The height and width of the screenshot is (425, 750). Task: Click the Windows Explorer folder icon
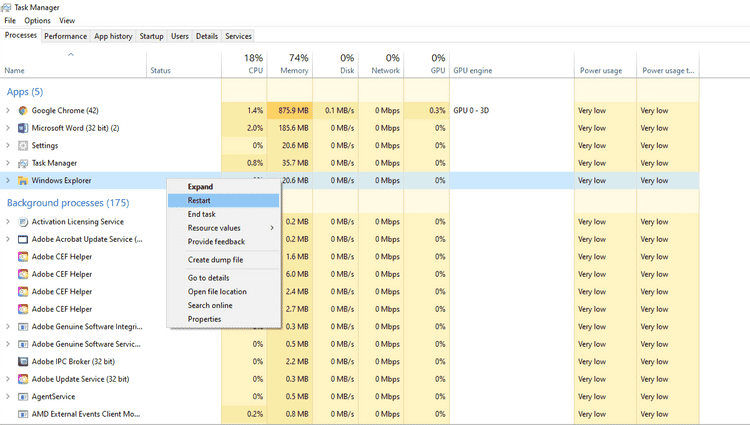23,181
